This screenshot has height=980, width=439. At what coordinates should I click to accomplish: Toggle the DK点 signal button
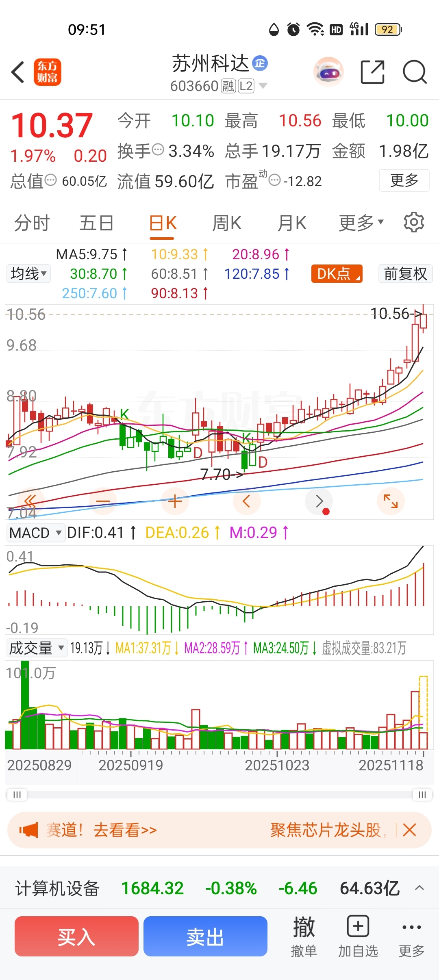click(337, 273)
